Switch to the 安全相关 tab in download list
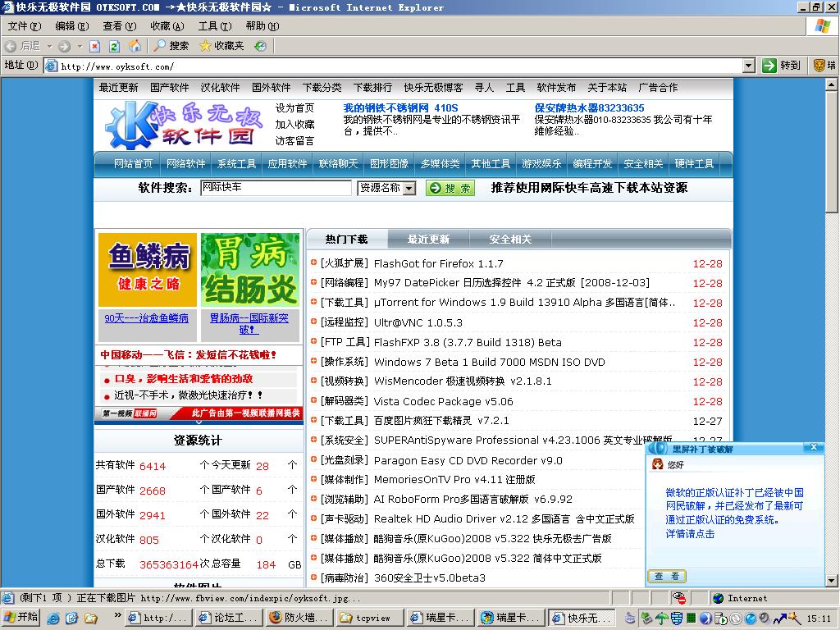Screen dimensions: 840x630 [x=510, y=240]
